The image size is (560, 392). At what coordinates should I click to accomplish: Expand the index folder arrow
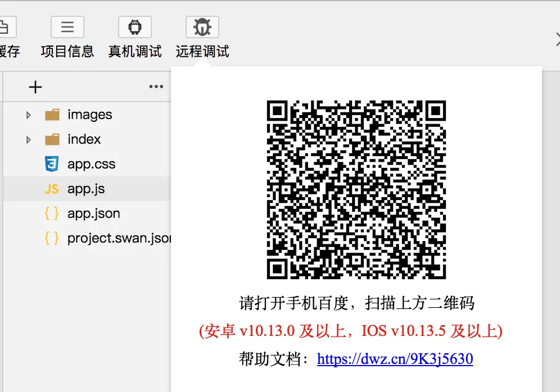coord(29,139)
